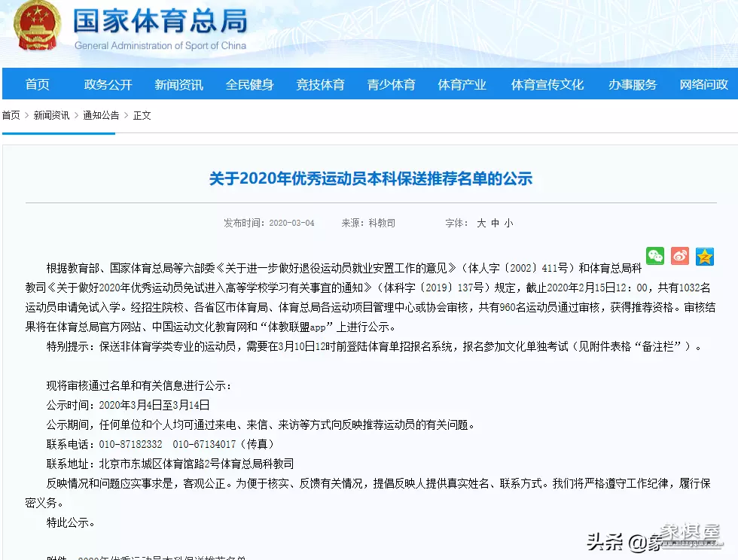Screen dimensions: 738x560
Task: Set font size to small (小)
Action: [508, 224]
